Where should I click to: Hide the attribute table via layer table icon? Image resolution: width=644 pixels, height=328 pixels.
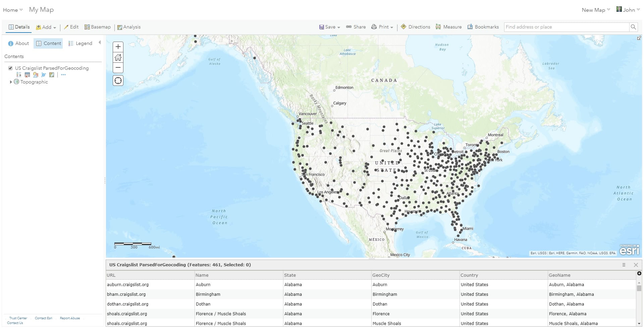point(27,75)
